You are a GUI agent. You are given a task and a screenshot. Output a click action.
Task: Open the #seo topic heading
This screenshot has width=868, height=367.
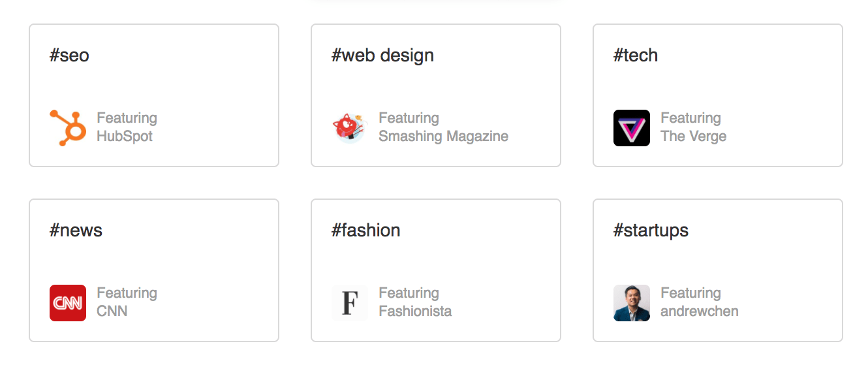[69, 56]
